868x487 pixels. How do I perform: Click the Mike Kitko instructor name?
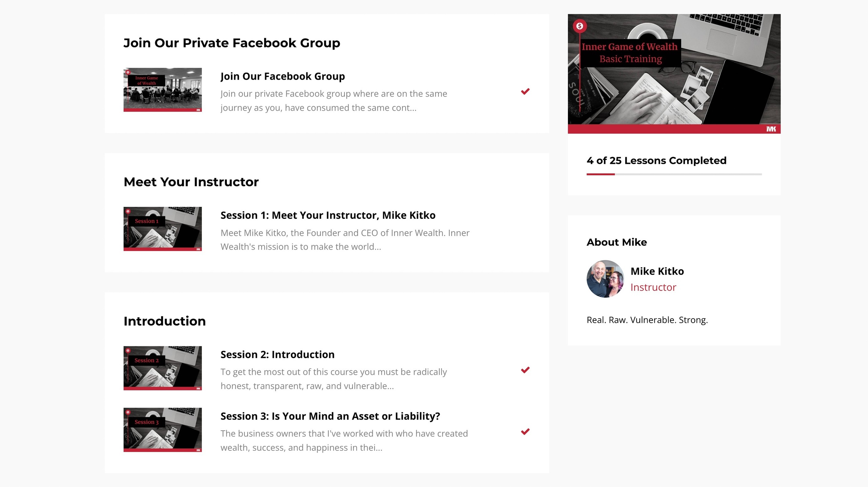(x=657, y=271)
